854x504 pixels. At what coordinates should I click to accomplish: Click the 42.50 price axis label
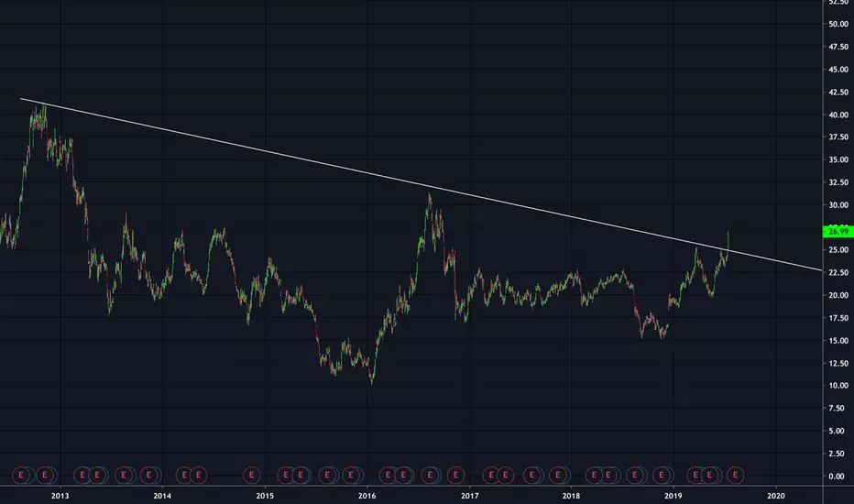(838, 92)
